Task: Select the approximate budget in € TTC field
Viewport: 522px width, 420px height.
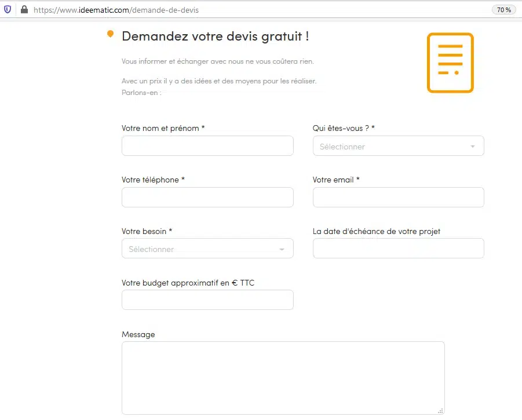Action: pos(207,300)
